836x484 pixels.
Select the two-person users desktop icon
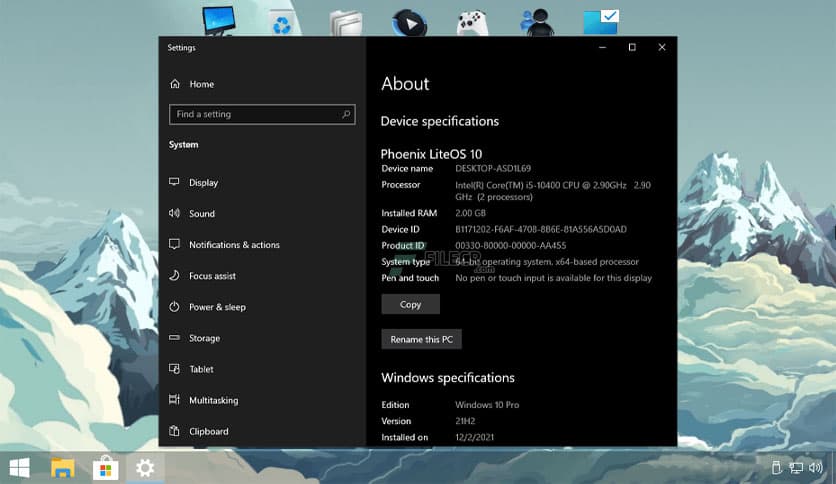click(x=536, y=23)
